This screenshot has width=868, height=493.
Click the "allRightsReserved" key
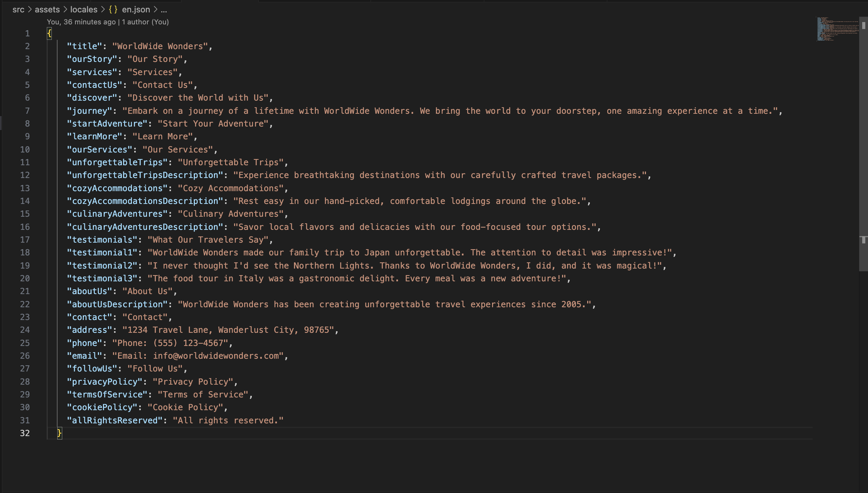click(x=114, y=420)
